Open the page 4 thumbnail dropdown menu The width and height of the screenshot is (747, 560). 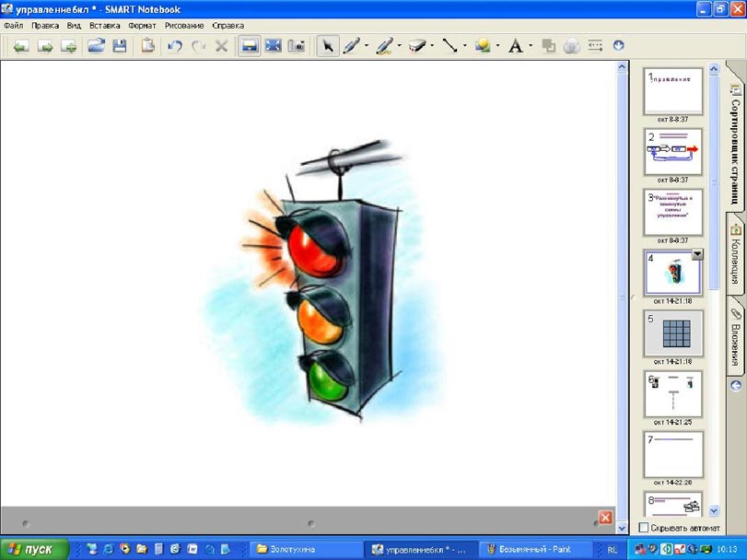tap(697, 255)
